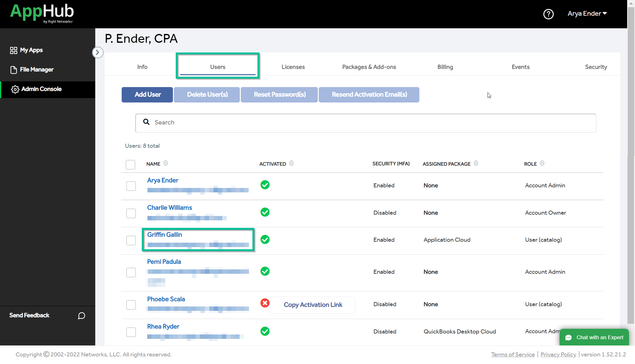Click the Add User button

[147, 95]
